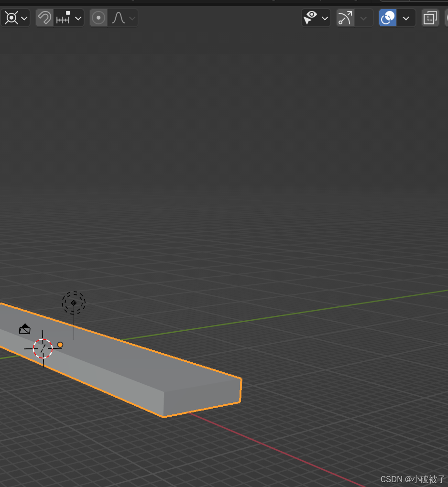The height and width of the screenshot is (487, 448).
Task: Toggle X-Ray view button
Action: (430, 18)
